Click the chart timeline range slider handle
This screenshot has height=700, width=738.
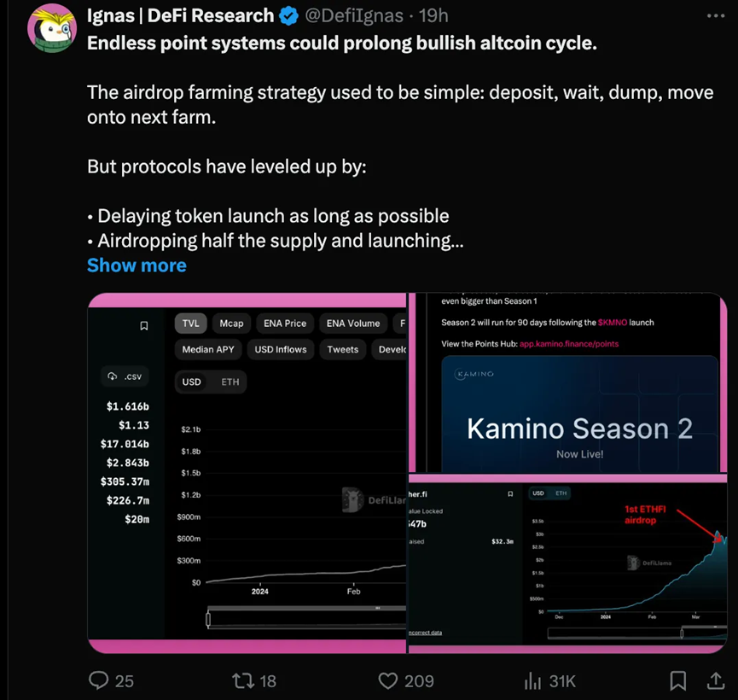(208, 618)
